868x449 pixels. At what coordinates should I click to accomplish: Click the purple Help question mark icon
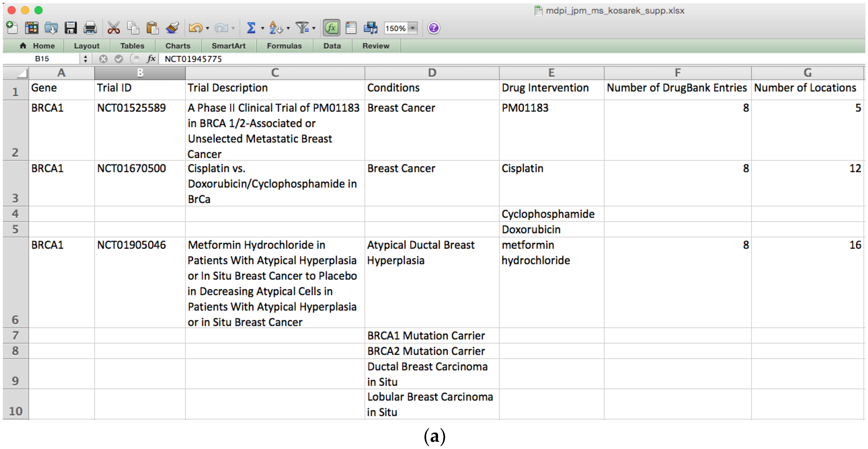pos(433,28)
